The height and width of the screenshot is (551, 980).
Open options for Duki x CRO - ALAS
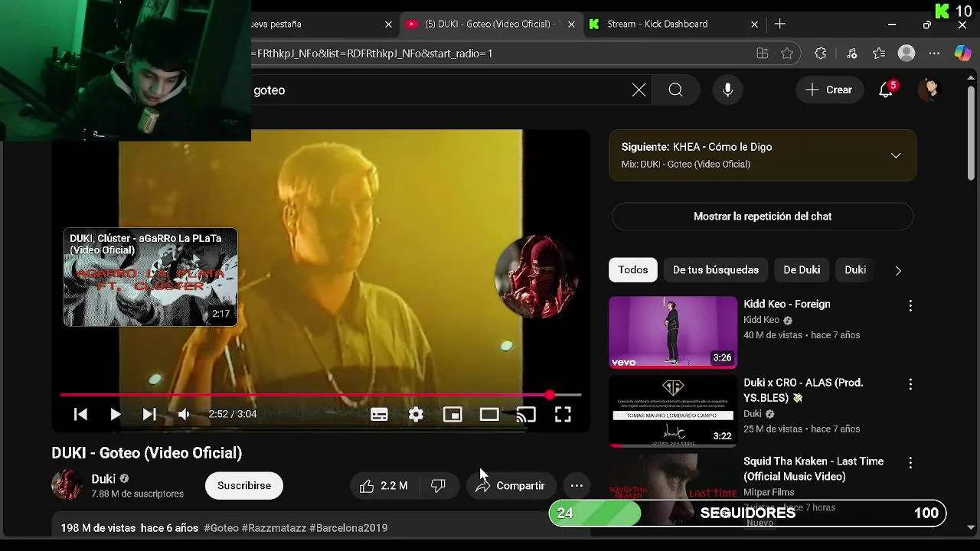(910, 384)
